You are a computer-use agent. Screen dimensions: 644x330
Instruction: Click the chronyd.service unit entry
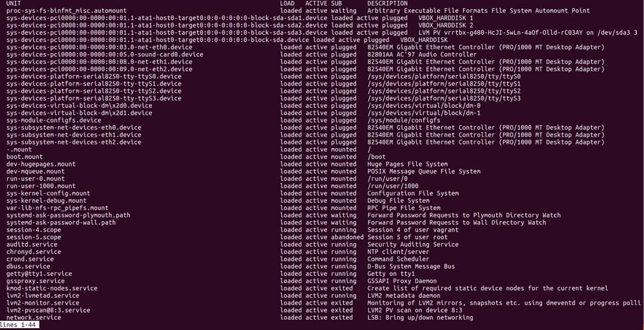tap(33, 252)
